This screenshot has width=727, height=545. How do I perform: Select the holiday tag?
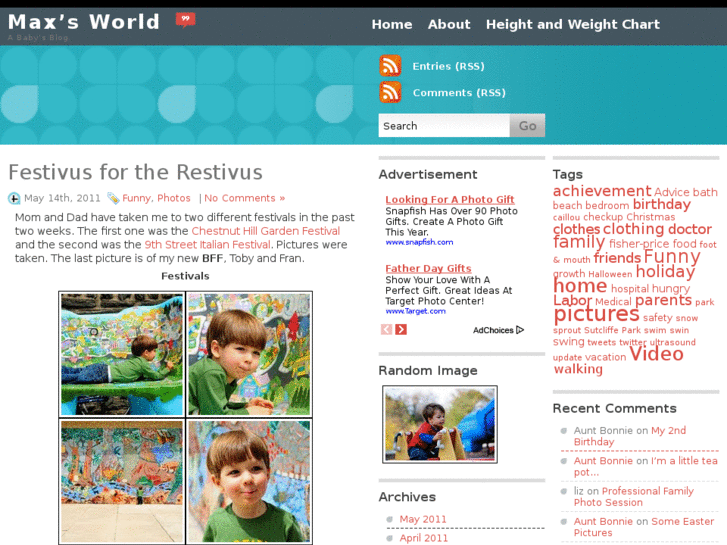click(x=665, y=272)
